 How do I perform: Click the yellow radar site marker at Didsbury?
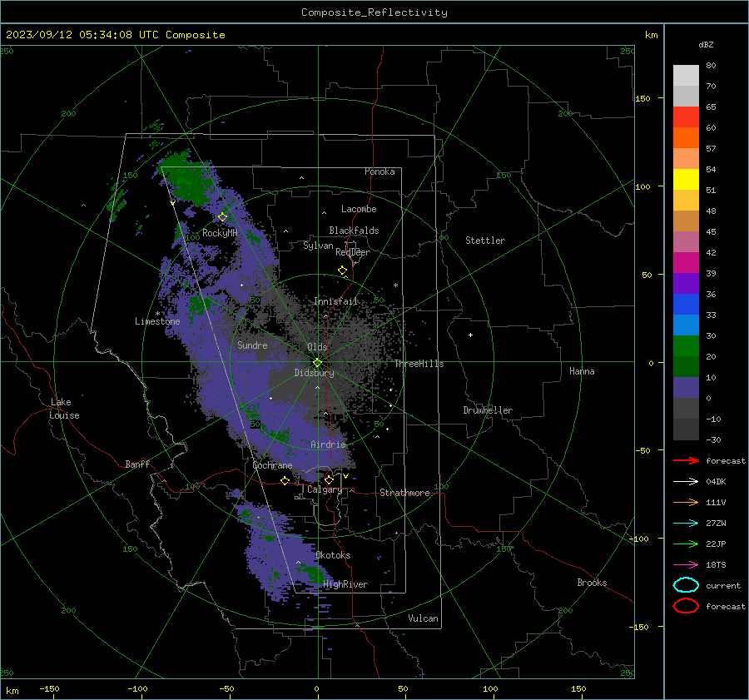pyautogui.click(x=317, y=363)
